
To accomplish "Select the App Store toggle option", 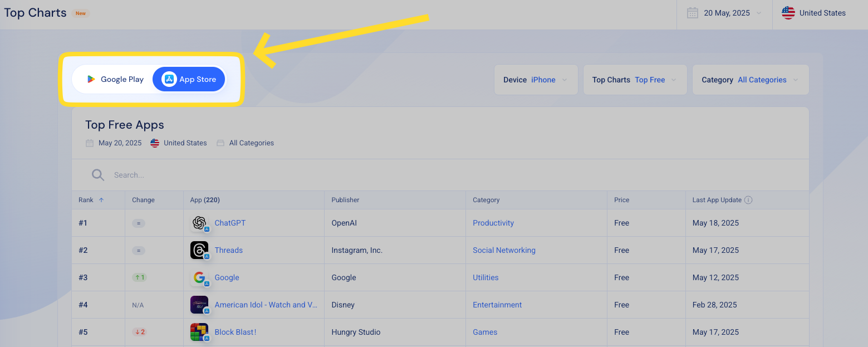I will click(x=189, y=80).
